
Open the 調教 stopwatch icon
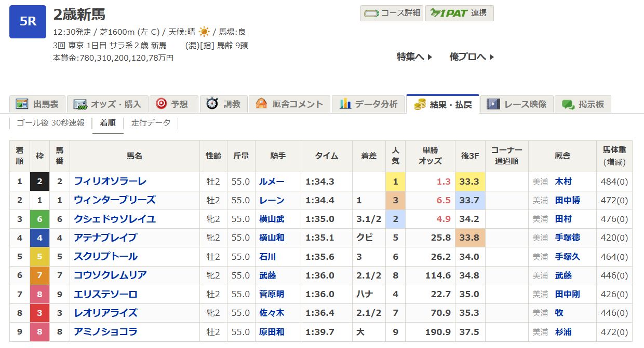212,104
